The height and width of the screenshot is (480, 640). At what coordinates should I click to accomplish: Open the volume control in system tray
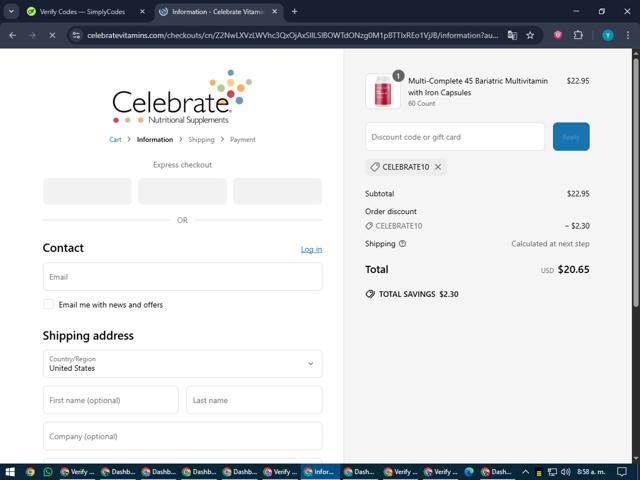pos(566,472)
